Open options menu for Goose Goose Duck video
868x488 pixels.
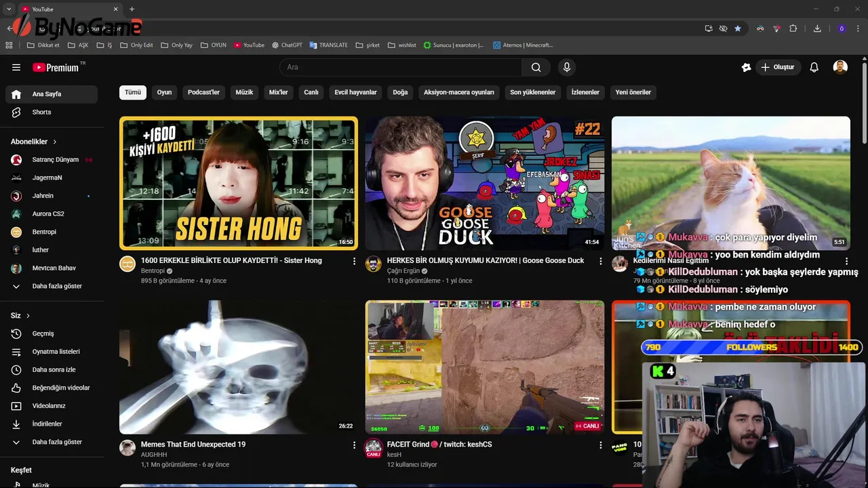pyautogui.click(x=600, y=261)
